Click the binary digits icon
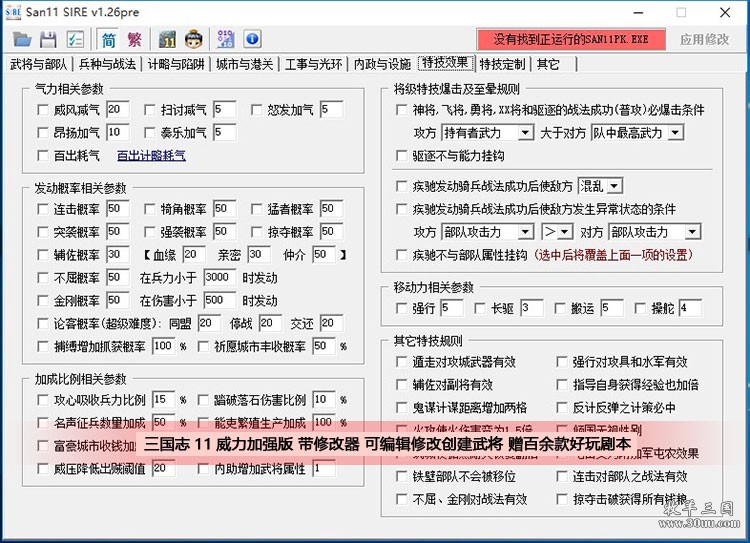The height and width of the screenshot is (543, 750). pos(225,39)
